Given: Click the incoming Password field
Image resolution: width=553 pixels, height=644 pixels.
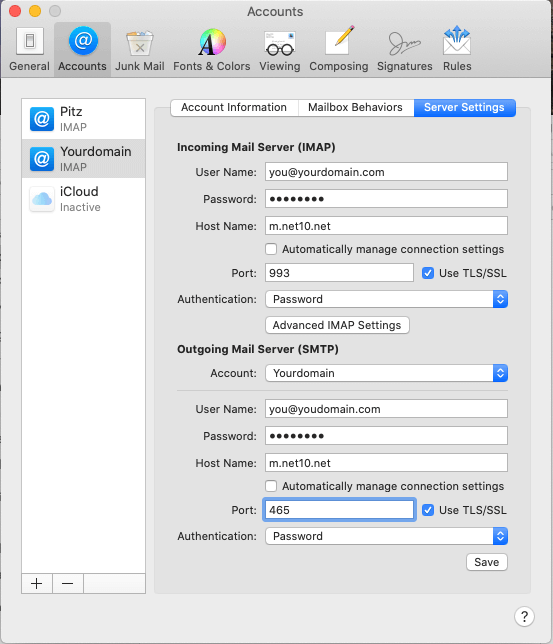Looking at the screenshot, I should click(386, 199).
